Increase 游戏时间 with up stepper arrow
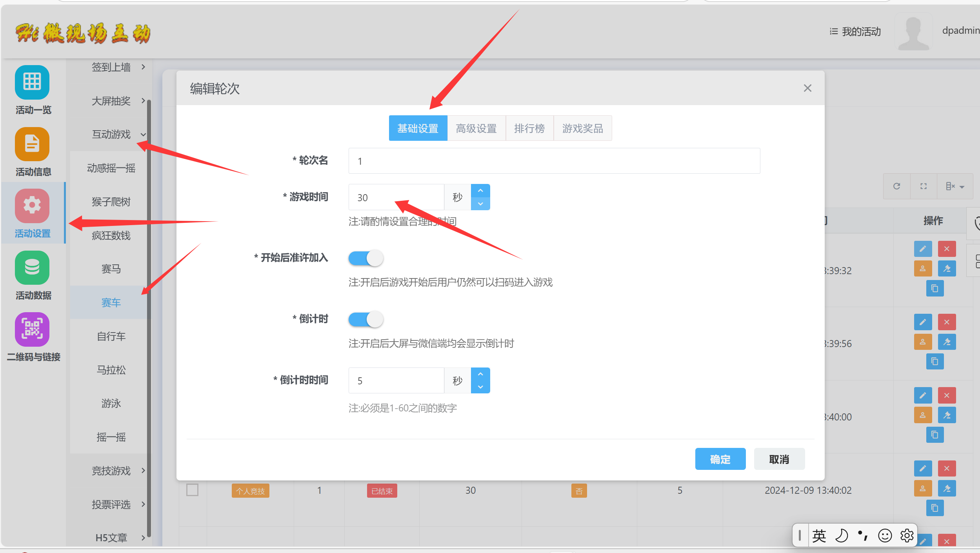Viewport: 980px width, 553px height. tap(480, 191)
